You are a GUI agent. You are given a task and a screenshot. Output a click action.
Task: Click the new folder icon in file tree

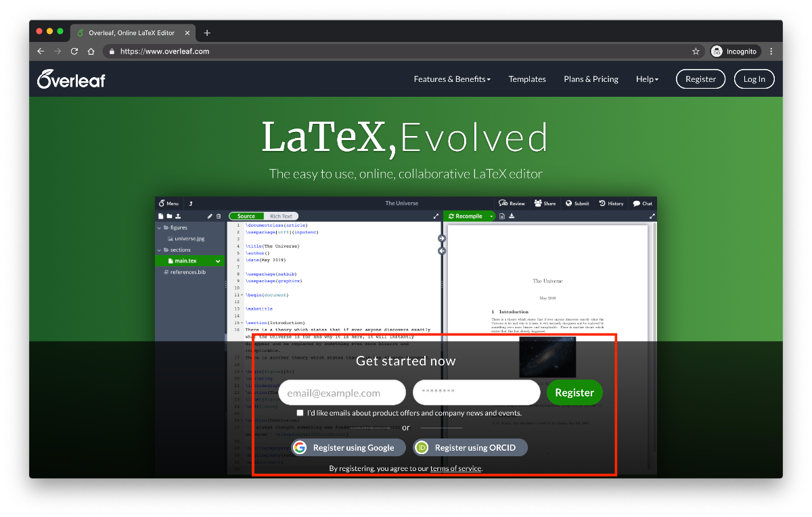169,216
